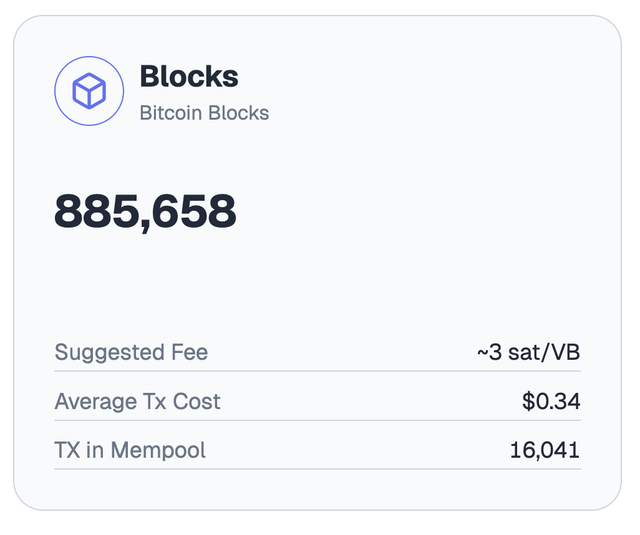Screen dimensions: 640x535
Task: Click the $0.34 cost value
Action: click(551, 402)
